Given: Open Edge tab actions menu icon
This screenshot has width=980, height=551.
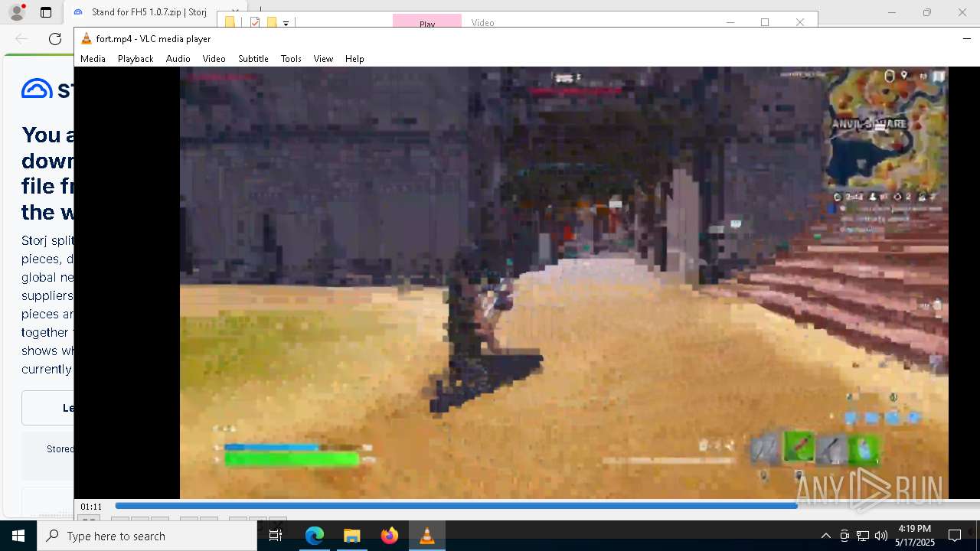Looking at the screenshot, I should click(46, 12).
